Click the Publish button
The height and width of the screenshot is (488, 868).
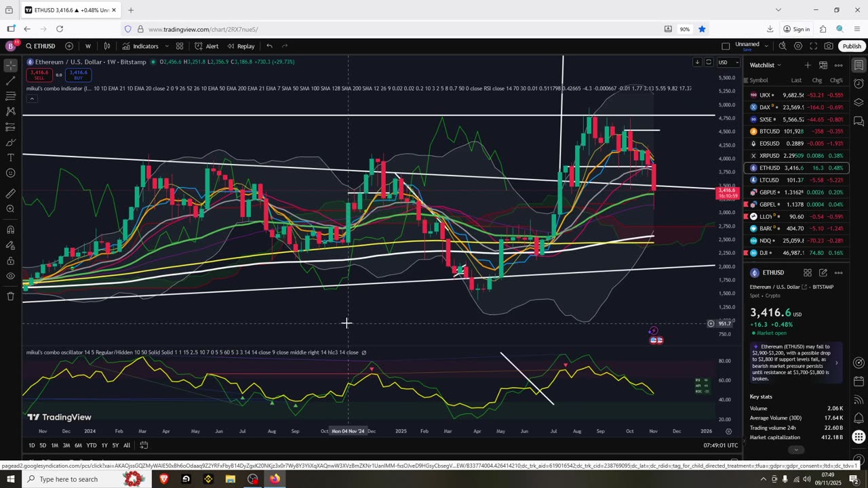coord(852,46)
